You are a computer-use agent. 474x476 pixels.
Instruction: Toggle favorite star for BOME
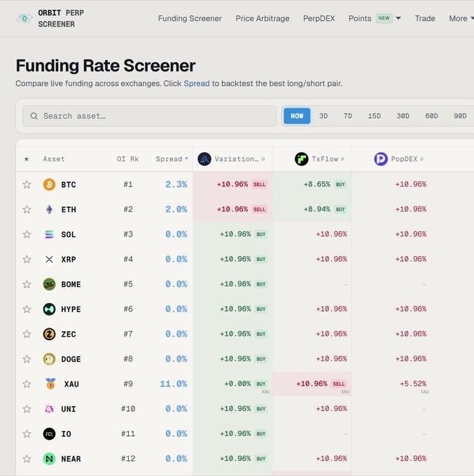tap(27, 284)
